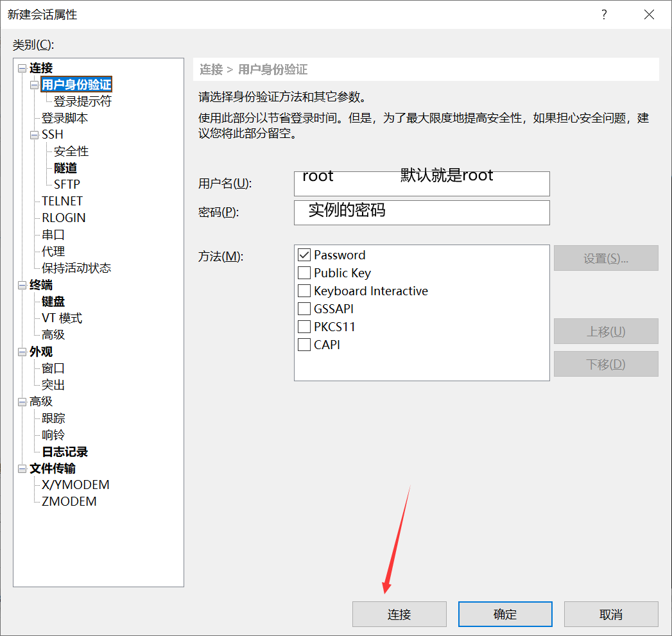Click the 上移(U) button
The height and width of the screenshot is (636, 672).
point(606,331)
